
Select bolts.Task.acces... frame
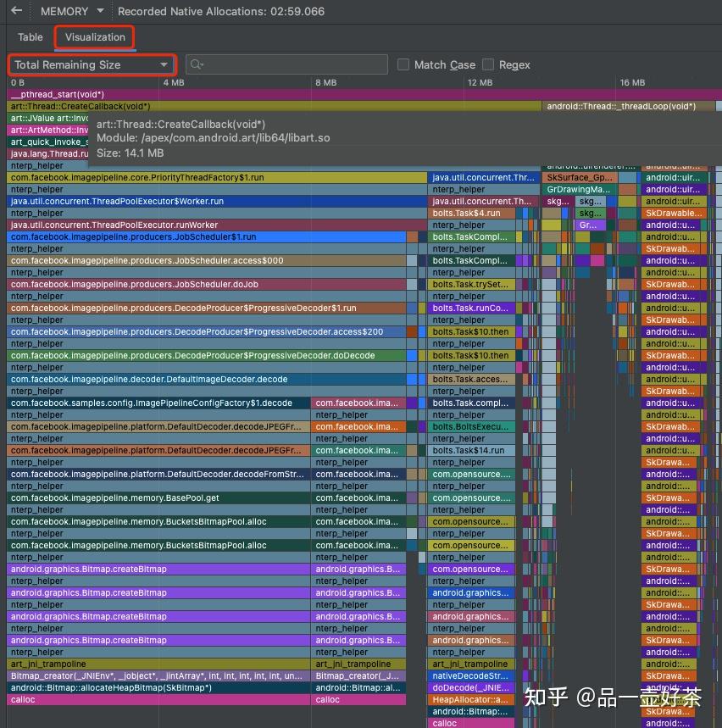click(x=471, y=380)
